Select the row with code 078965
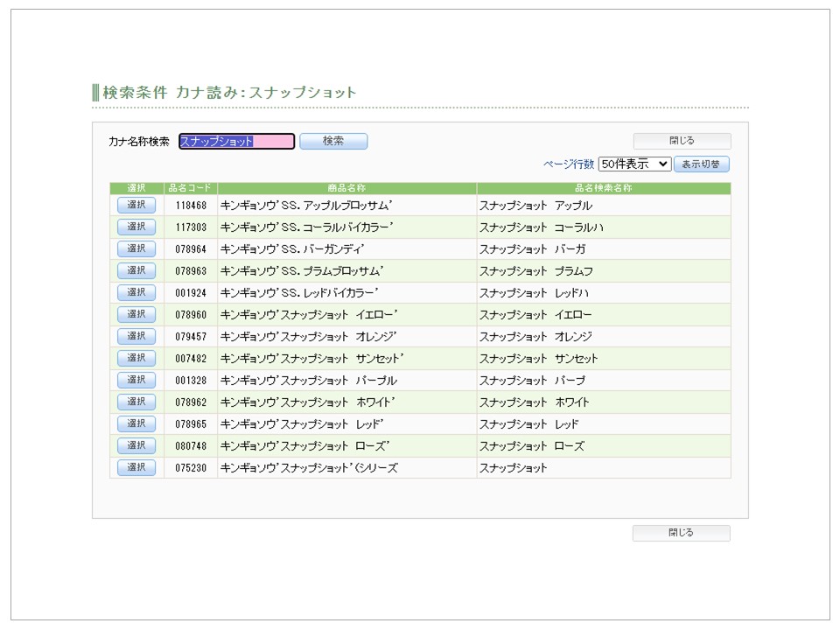The width and height of the screenshot is (840, 630). (x=136, y=423)
